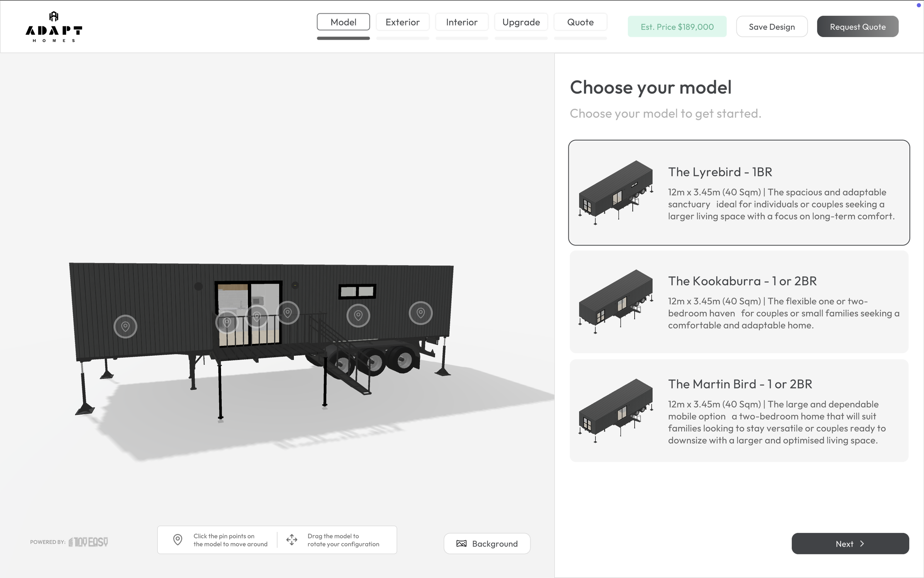Click the map-pin icon in the instruction bar
924x578 pixels.
(x=177, y=540)
